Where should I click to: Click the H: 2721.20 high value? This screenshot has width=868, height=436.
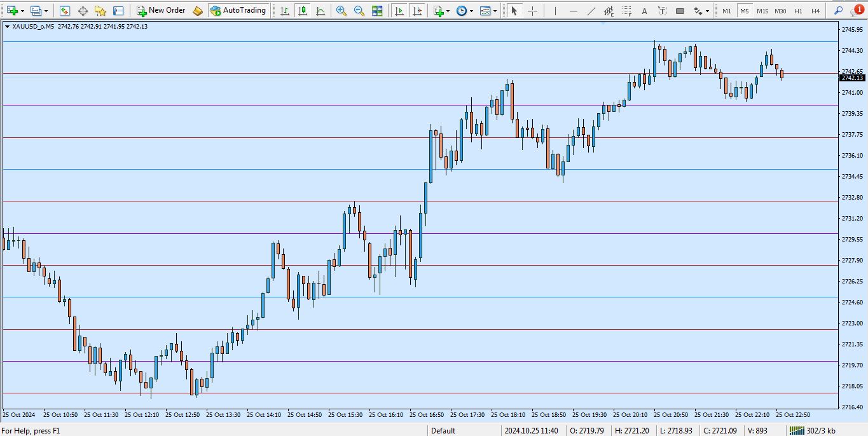click(631, 431)
